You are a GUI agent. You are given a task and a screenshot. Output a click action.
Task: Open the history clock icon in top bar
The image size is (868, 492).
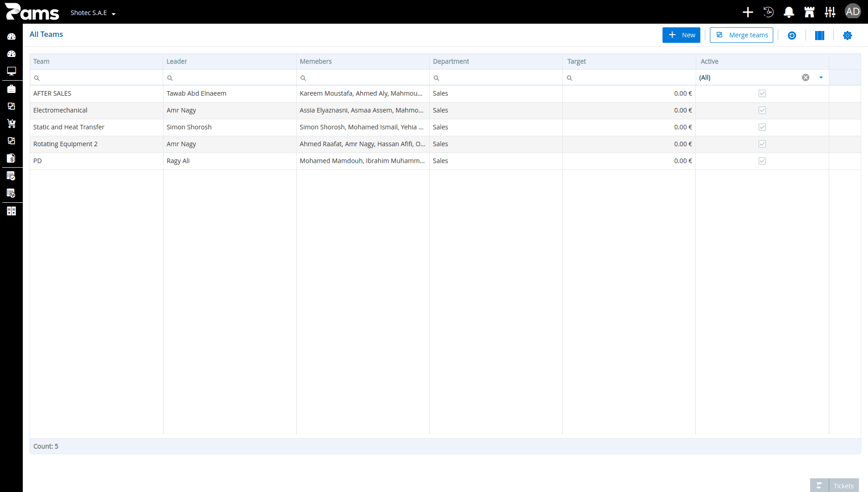click(x=768, y=12)
